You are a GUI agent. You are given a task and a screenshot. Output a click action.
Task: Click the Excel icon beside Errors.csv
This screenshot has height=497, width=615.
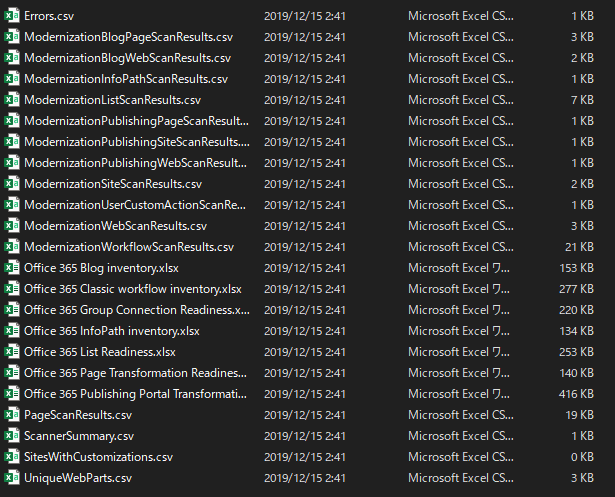point(12,15)
